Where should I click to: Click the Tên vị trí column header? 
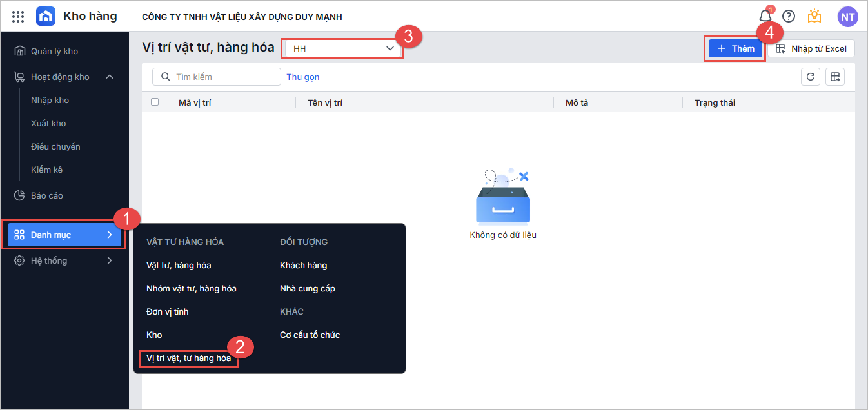[x=325, y=102]
